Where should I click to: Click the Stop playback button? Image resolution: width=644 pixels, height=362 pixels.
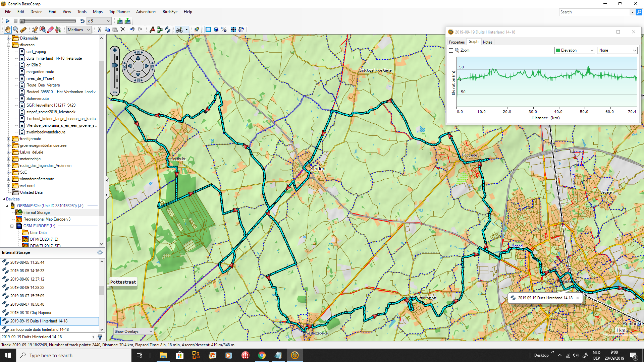click(x=15, y=21)
